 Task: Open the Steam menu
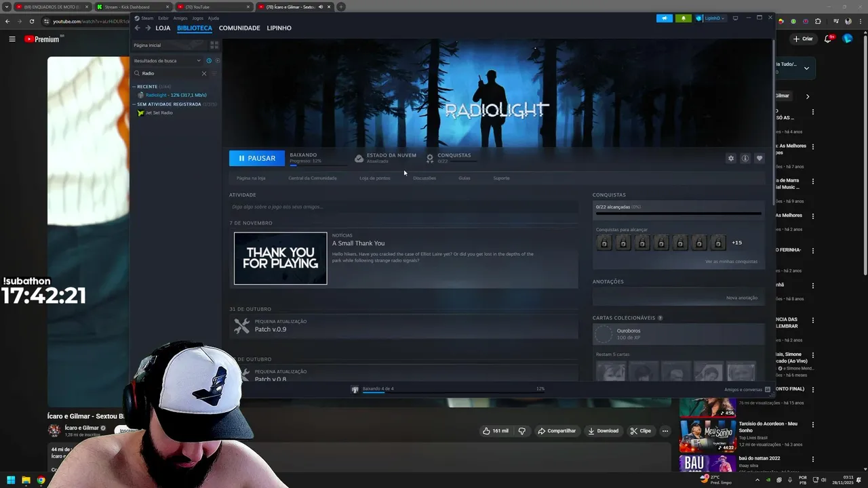(x=146, y=18)
